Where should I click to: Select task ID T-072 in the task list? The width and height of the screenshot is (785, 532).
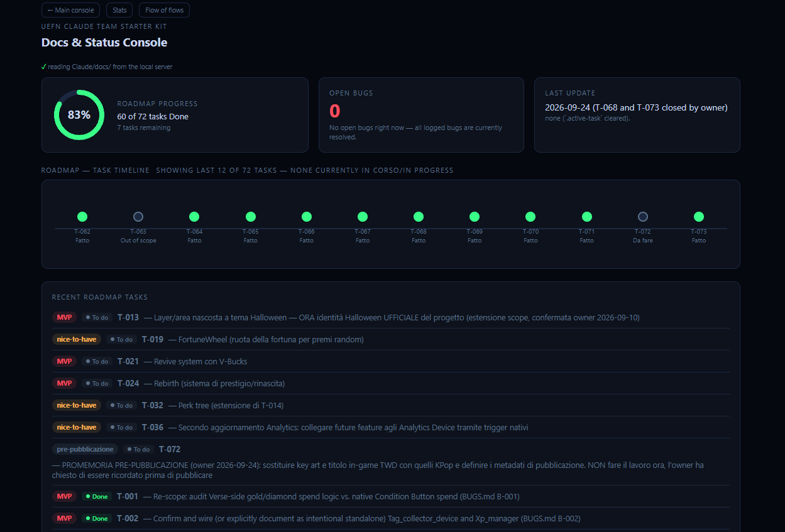tap(170, 449)
